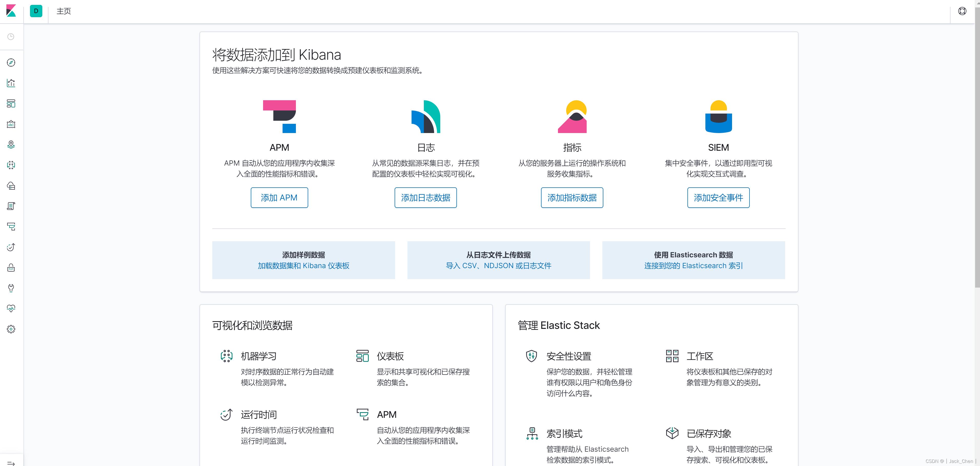
Task: Open APM icon in sidebar
Action: click(11, 227)
